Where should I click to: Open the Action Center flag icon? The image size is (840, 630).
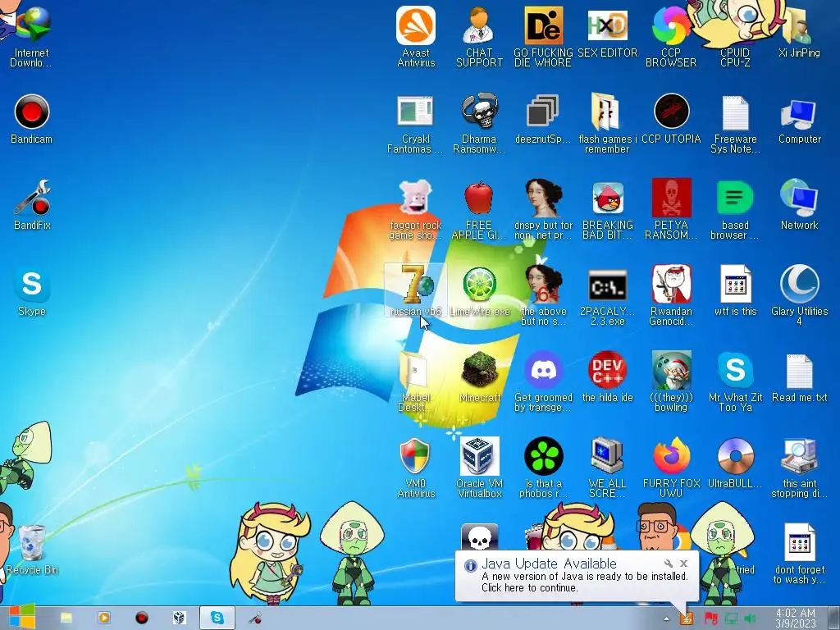pos(711,619)
